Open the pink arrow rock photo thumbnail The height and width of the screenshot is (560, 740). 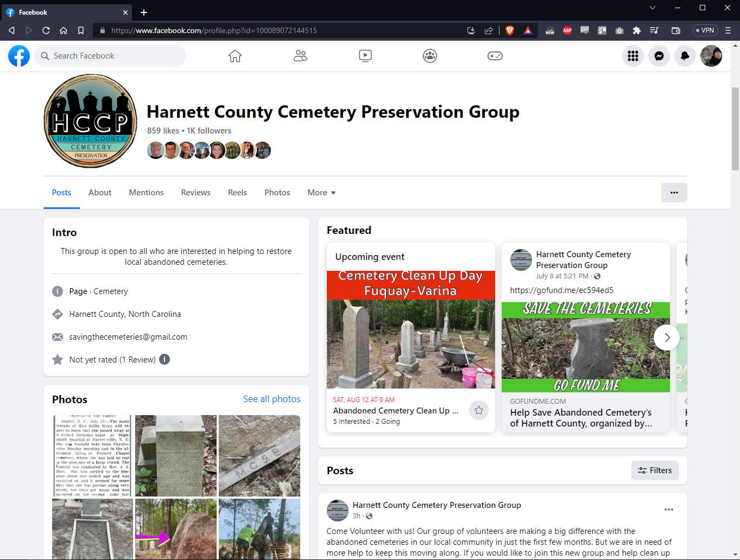click(176, 529)
